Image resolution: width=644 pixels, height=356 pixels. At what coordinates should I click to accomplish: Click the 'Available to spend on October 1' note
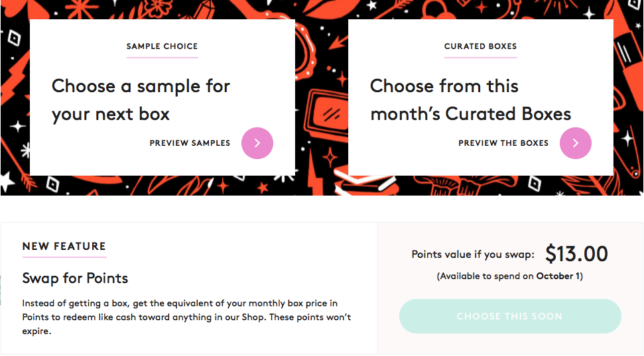(509, 276)
